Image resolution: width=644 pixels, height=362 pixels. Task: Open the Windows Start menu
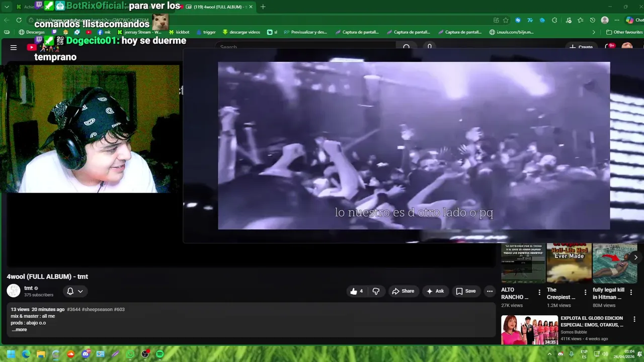click(11, 354)
